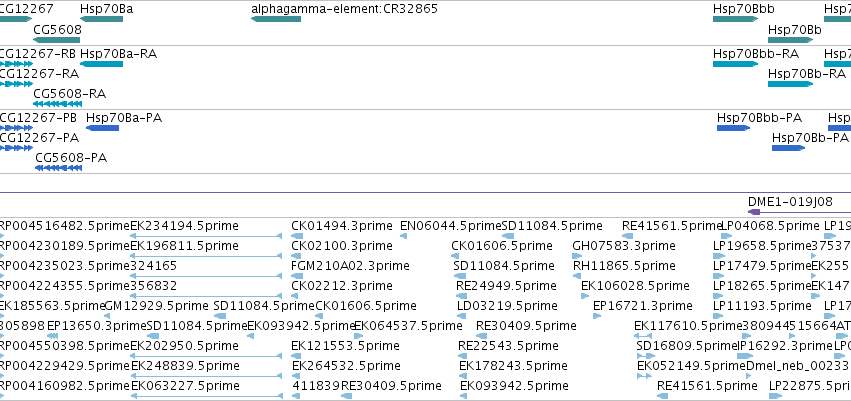The image size is (851, 401).
Task: Click the Hsp70Bb-RA transcript label
Action: coord(806,74)
